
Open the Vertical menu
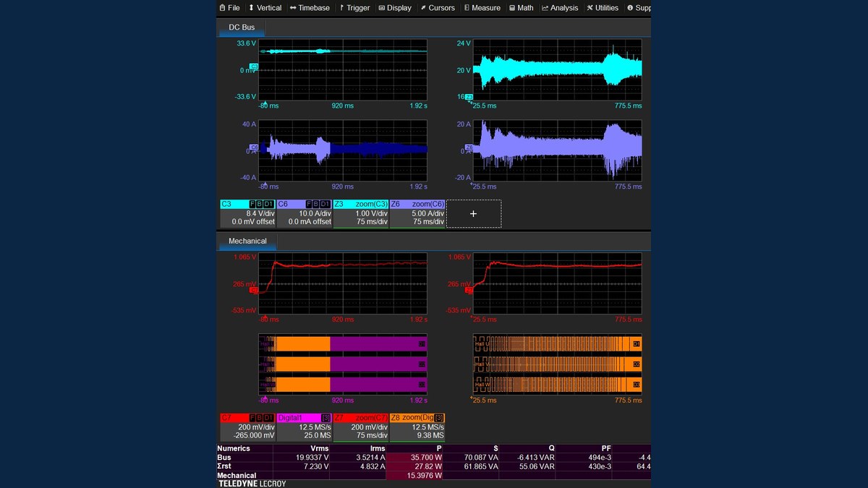(265, 8)
